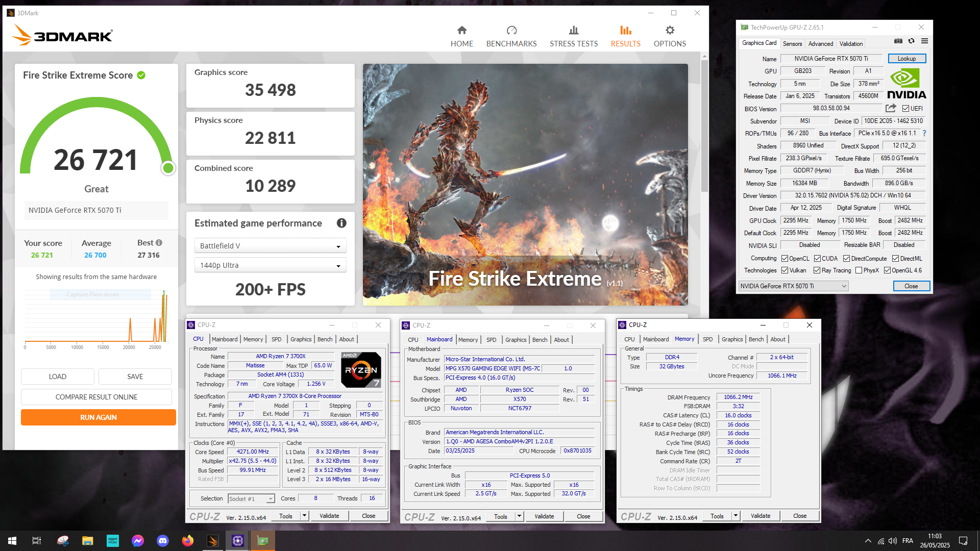Click SAVE result button
The width and height of the screenshot is (980, 551).
pos(135,377)
